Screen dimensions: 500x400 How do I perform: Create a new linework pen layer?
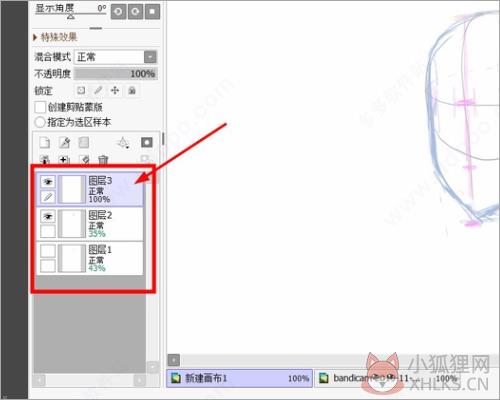[x=64, y=143]
